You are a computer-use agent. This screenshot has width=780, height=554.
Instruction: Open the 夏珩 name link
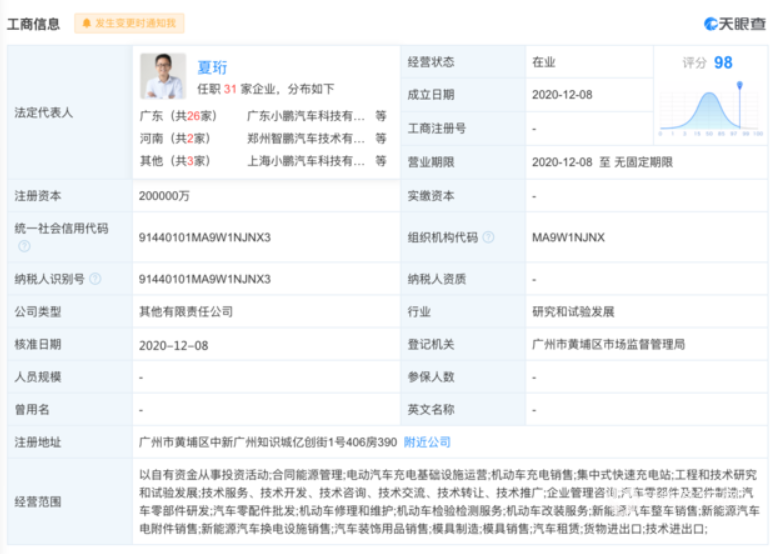click(212, 67)
